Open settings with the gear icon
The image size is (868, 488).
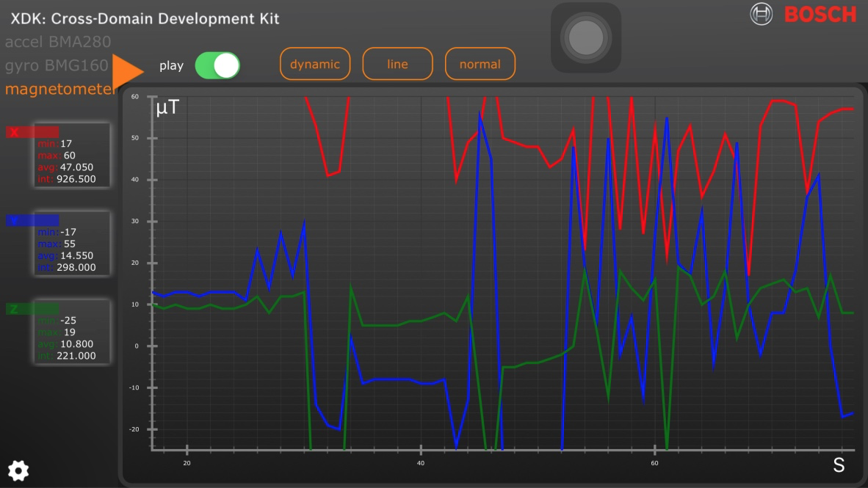[x=18, y=470]
